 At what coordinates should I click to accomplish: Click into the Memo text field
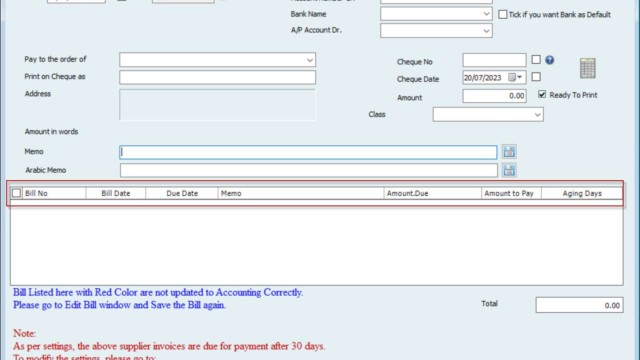click(x=308, y=152)
